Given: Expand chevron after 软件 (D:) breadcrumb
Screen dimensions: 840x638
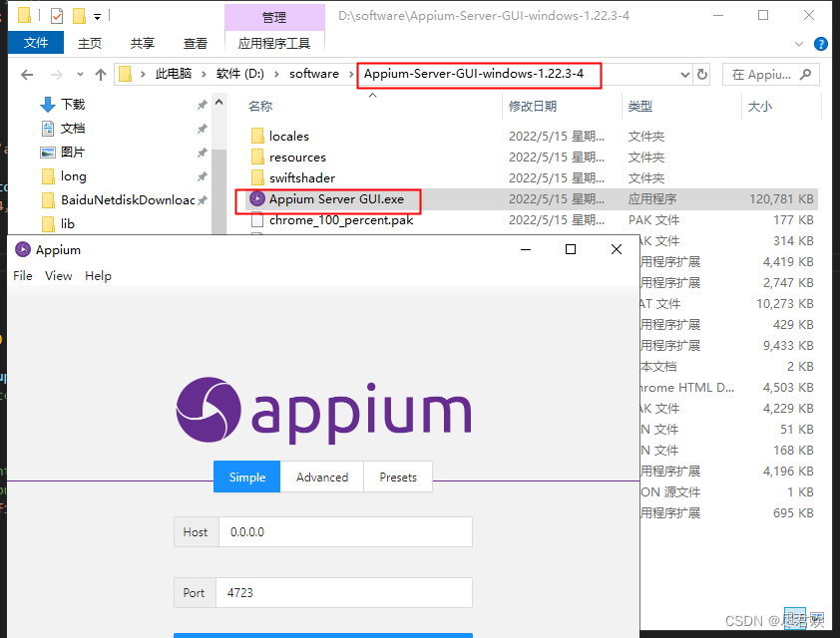Looking at the screenshot, I should pos(276,75).
